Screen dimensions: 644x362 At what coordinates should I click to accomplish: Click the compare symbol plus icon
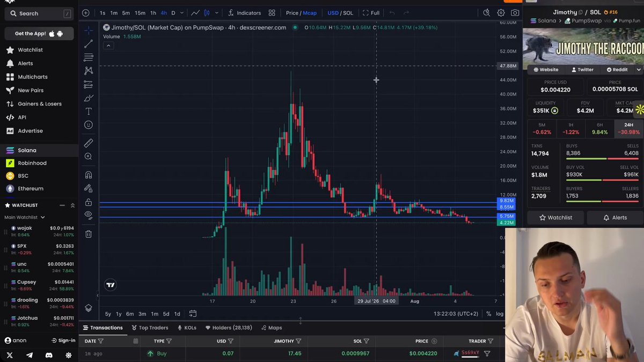(x=86, y=13)
